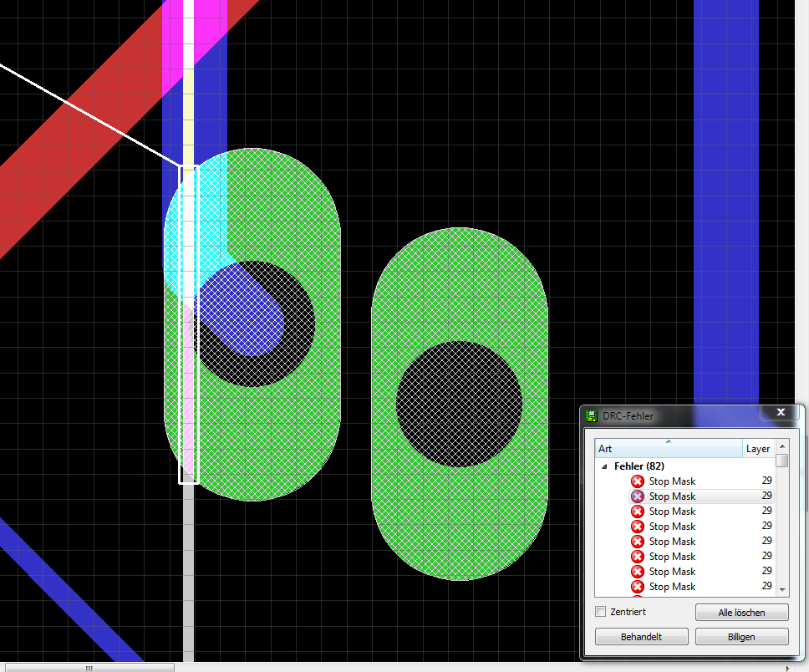Click the error list scroll up arrow
Screen dimensions: 809x672
tap(782, 446)
